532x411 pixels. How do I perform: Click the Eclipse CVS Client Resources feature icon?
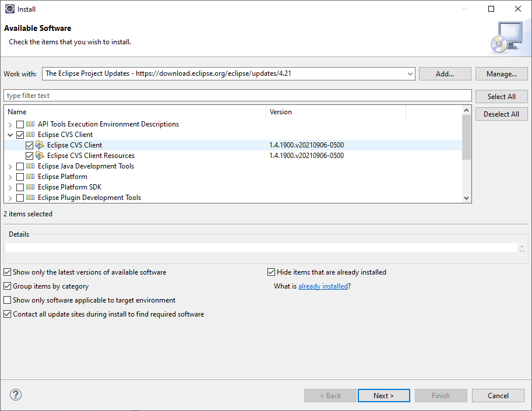click(x=40, y=156)
